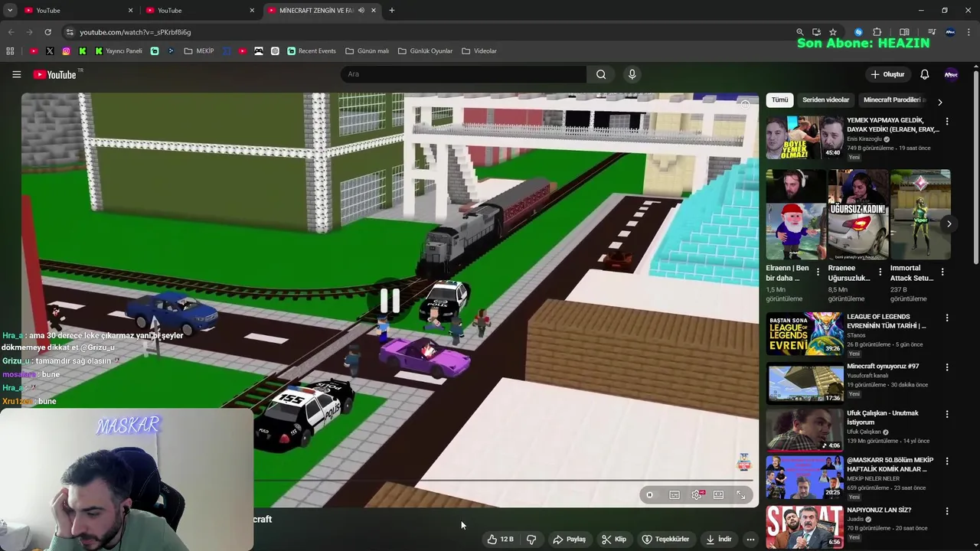The width and height of the screenshot is (980, 551).
Task: Bookmark this page with star icon
Action: (833, 32)
